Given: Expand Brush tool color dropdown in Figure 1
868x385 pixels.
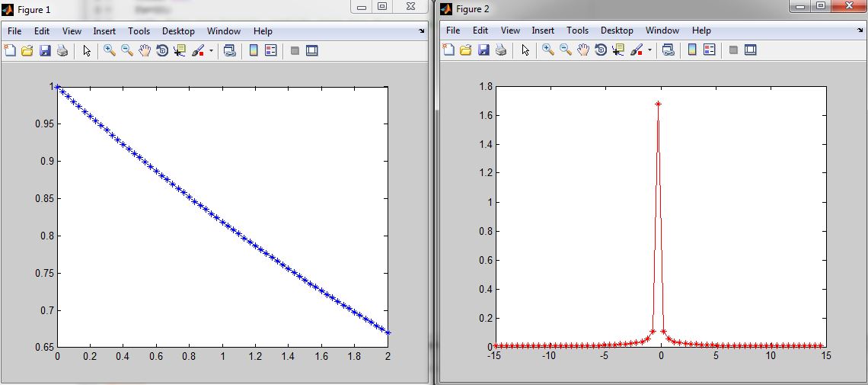Looking at the screenshot, I should coord(211,51).
